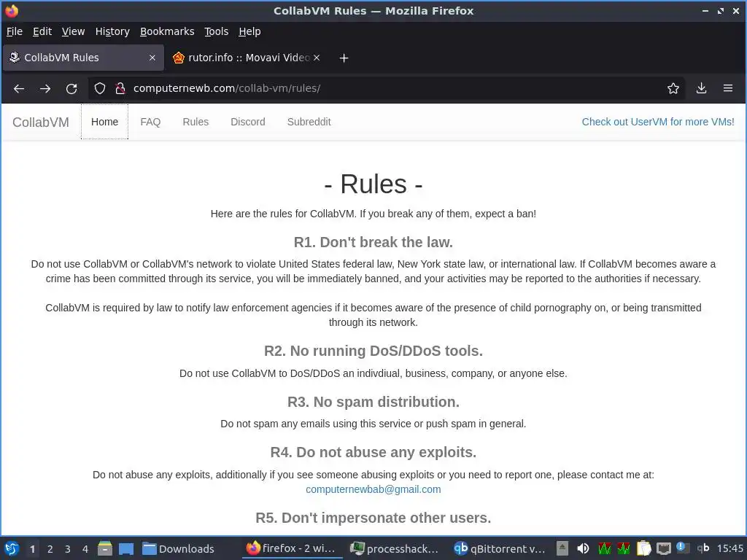Switch to the rutor.info Movavi Video tab

point(241,58)
